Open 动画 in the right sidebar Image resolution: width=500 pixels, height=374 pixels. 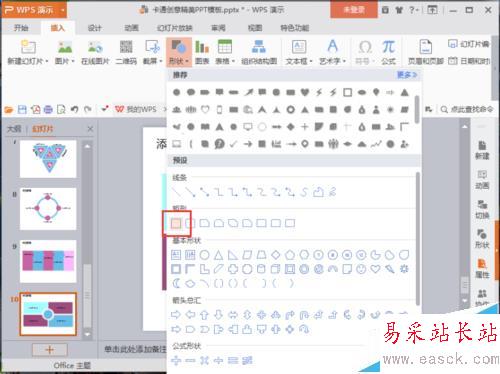tap(482, 180)
